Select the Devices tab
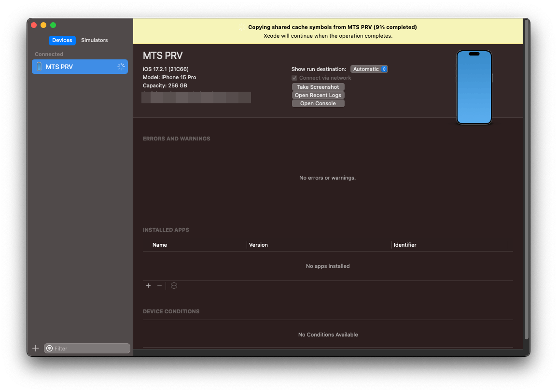This screenshot has height=392, width=557. pos(62,40)
